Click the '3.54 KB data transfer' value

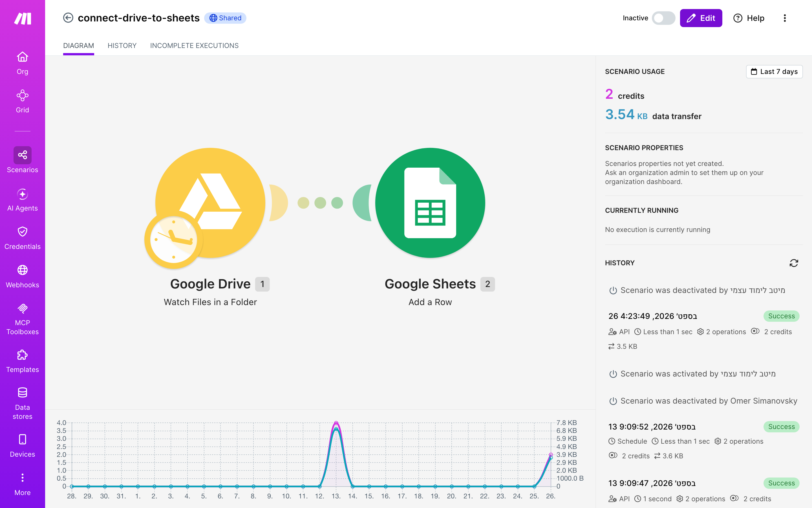tap(653, 115)
